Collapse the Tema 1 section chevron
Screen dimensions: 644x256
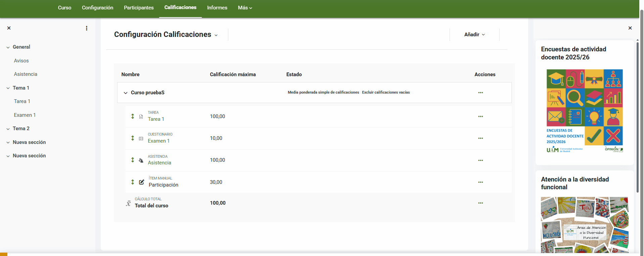click(8, 88)
